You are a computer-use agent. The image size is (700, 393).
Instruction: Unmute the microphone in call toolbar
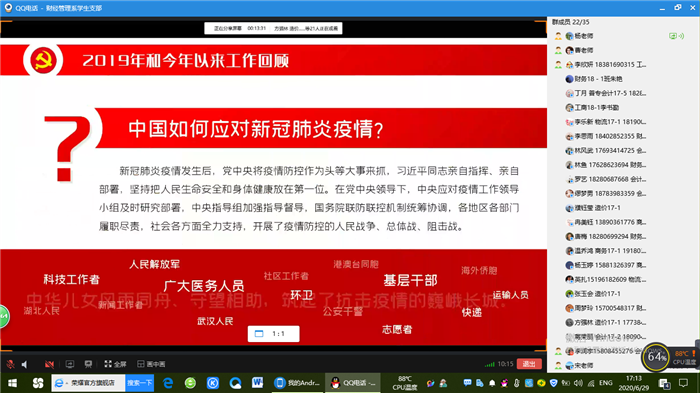10,364
